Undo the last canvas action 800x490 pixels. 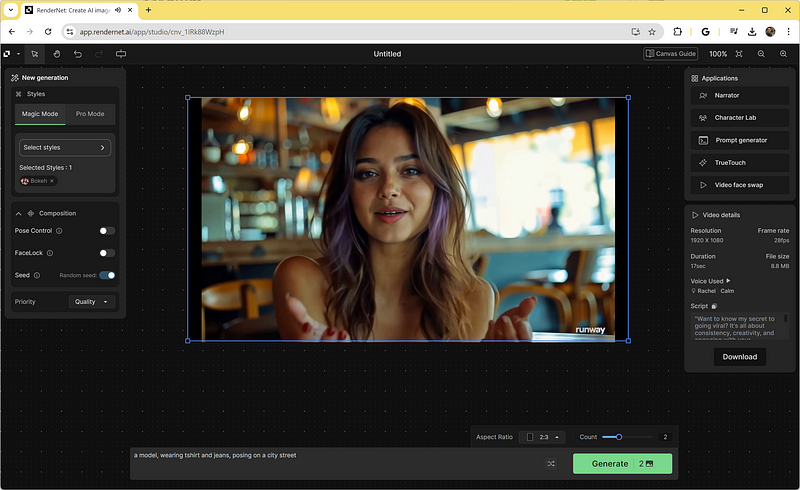pos(78,54)
